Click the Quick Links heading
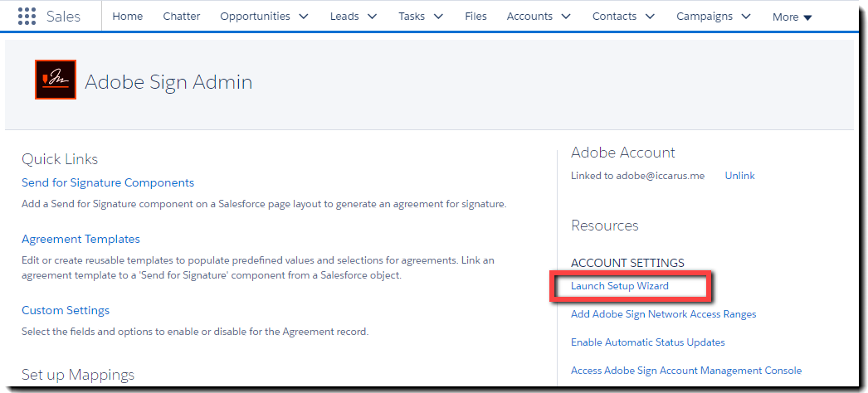868x393 pixels. point(60,159)
